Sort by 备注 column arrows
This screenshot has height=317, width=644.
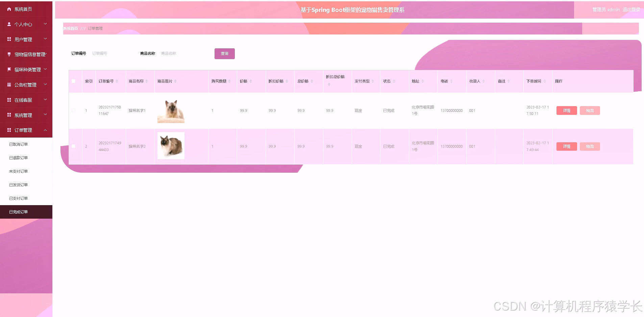coord(509,81)
